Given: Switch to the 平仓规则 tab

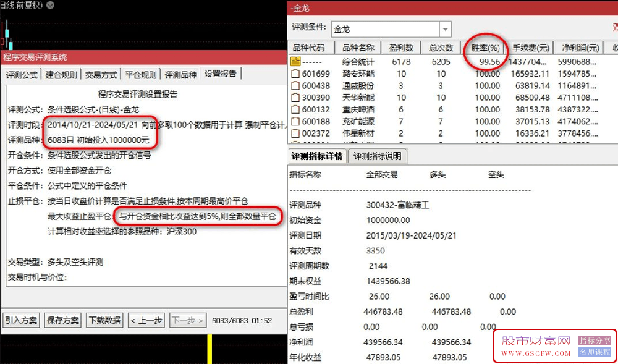Looking at the screenshot, I should 141,74.
